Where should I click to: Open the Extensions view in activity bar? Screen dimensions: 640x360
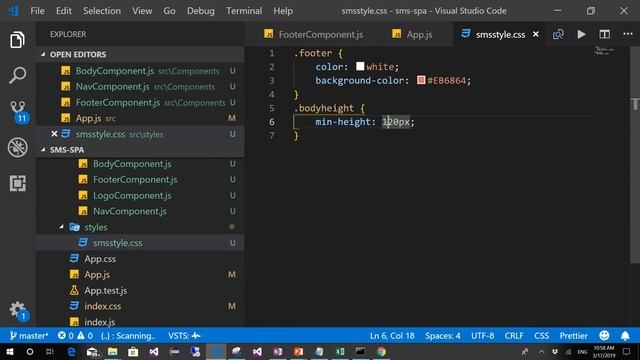18,183
